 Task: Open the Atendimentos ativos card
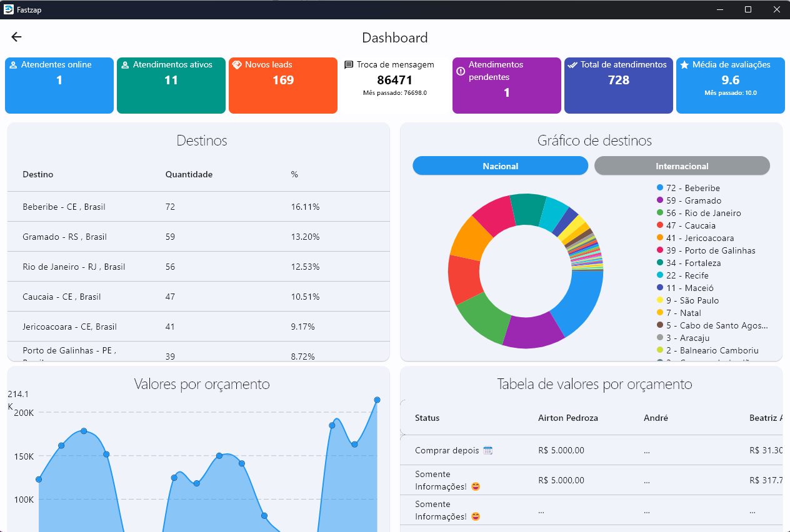171,86
